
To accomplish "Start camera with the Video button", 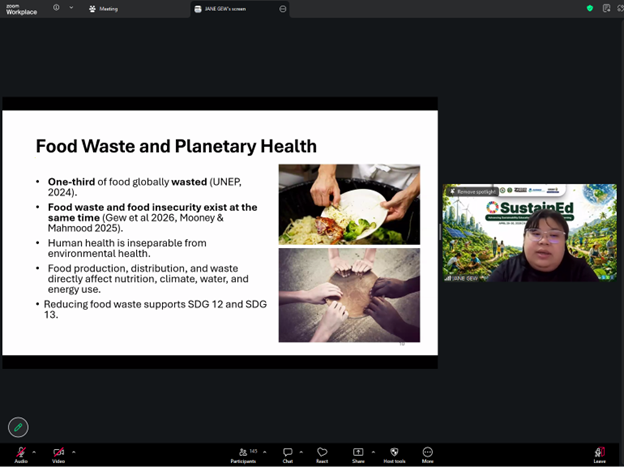I will [x=58, y=452].
